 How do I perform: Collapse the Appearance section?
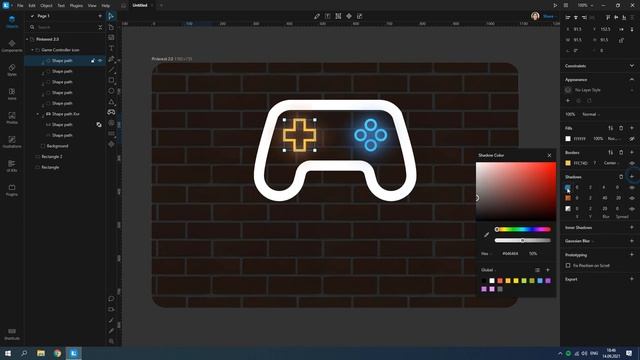coord(632,80)
